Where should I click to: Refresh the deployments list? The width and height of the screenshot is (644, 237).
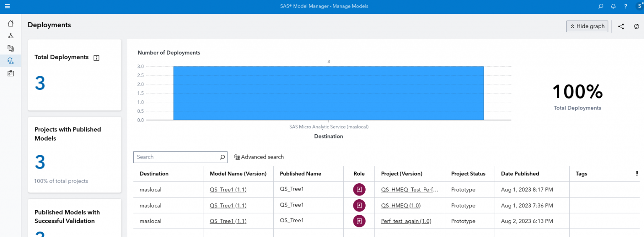point(636,26)
